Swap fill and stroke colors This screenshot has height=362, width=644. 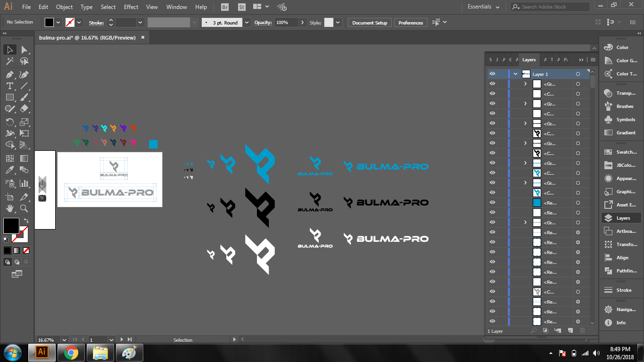click(x=26, y=221)
